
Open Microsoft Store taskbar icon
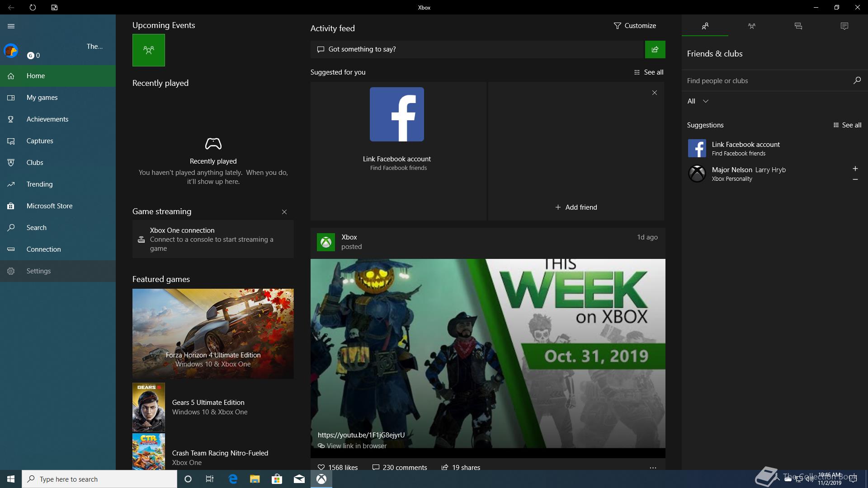(277, 479)
